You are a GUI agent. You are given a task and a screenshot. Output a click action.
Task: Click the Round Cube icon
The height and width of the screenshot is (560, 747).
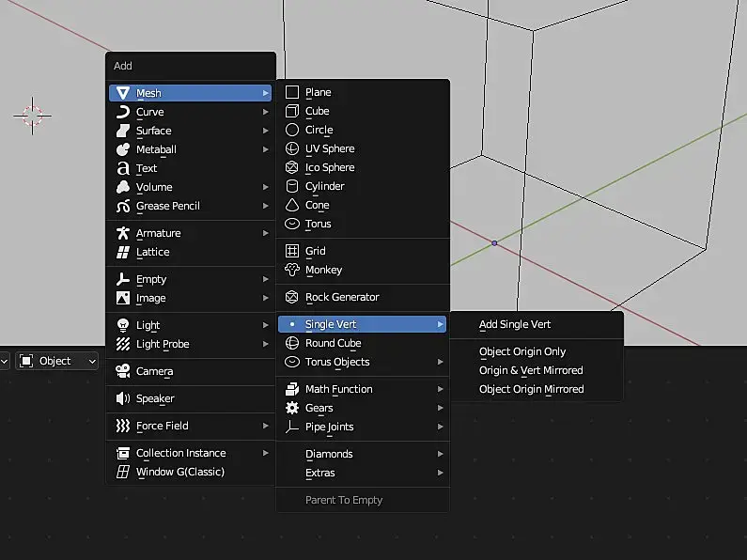click(292, 343)
